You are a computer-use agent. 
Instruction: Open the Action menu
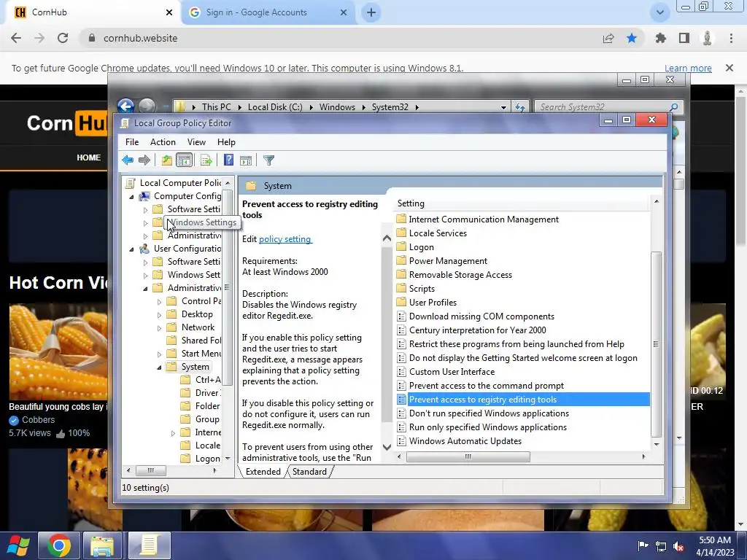coord(163,142)
